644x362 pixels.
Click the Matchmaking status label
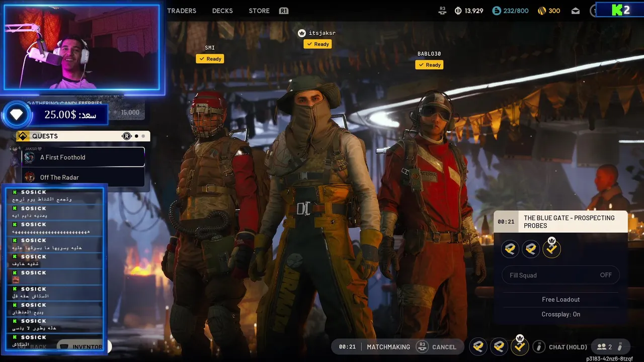point(388,347)
